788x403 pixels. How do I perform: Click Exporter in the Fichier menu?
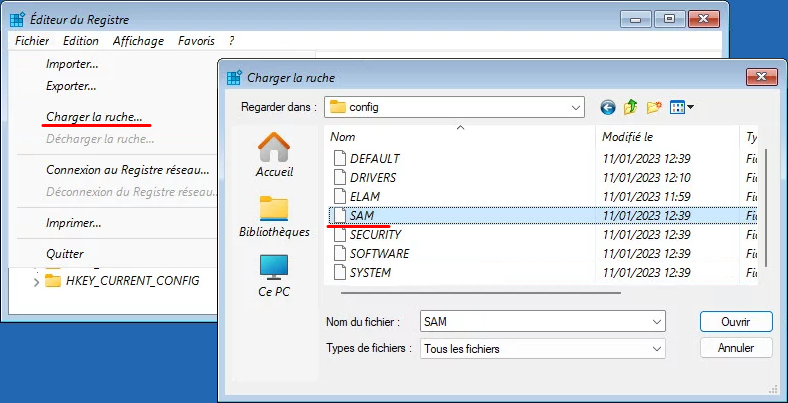71,86
